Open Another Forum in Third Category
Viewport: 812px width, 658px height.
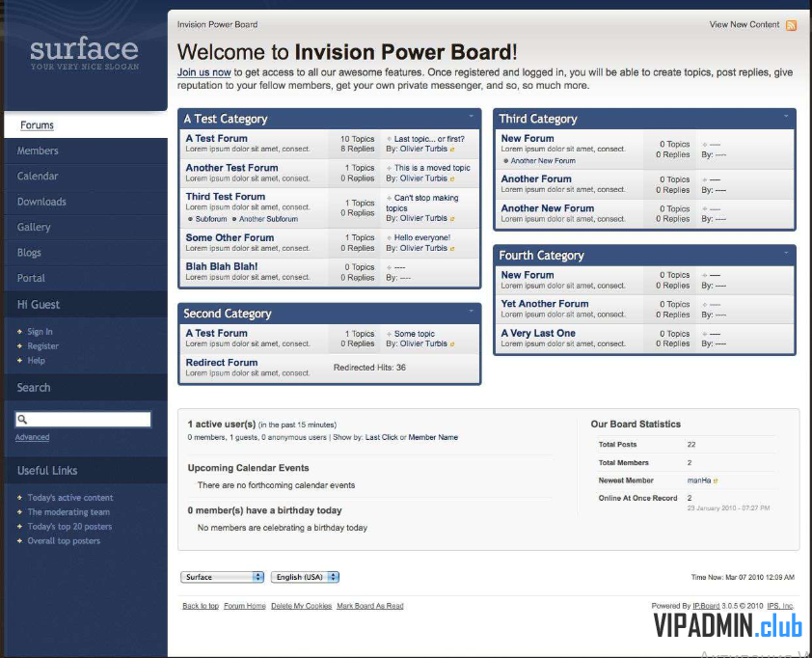click(x=536, y=178)
